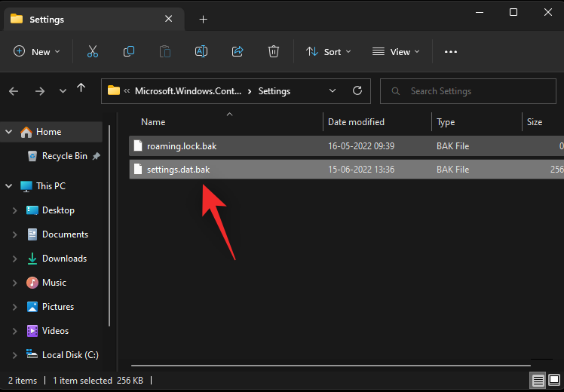Add a new File Explorer tab

203,19
